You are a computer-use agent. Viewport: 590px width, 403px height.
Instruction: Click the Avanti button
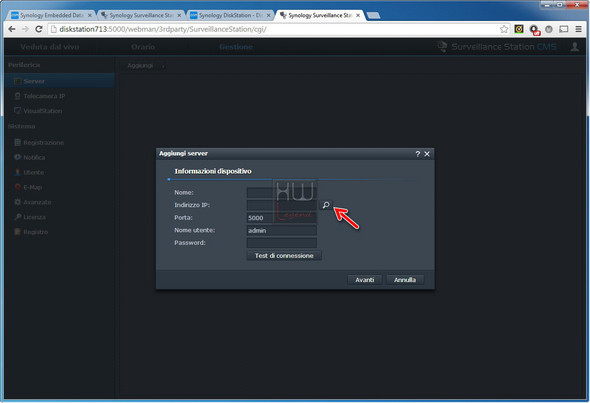[x=365, y=280]
